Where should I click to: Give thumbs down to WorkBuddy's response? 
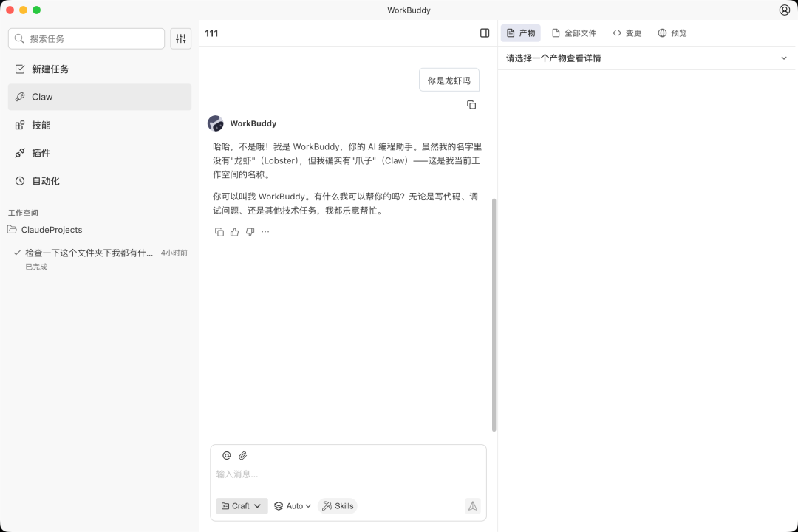250,231
